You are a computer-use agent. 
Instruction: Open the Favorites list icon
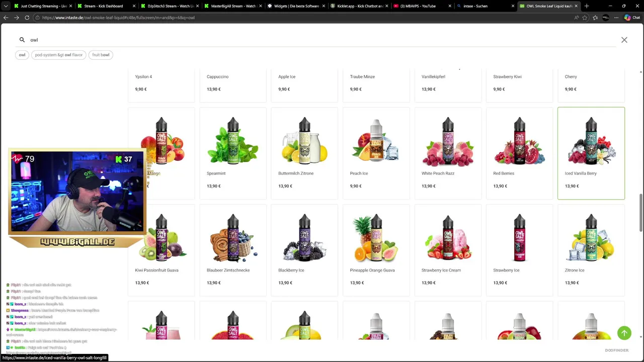pos(595,18)
